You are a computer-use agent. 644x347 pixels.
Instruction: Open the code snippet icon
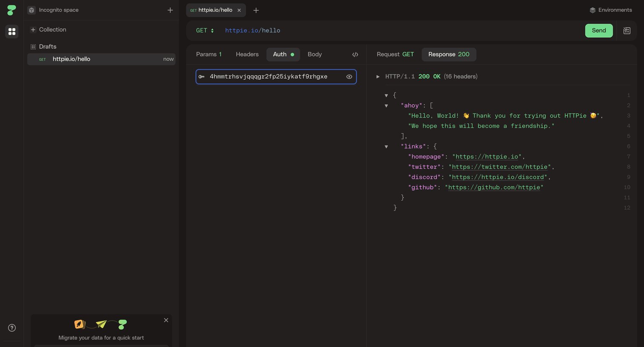point(355,55)
